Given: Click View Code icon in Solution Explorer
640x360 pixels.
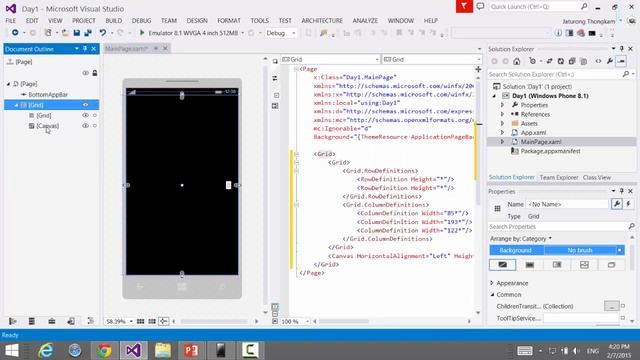Looking at the screenshot, I should pyautogui.click(x=598, y=61).
